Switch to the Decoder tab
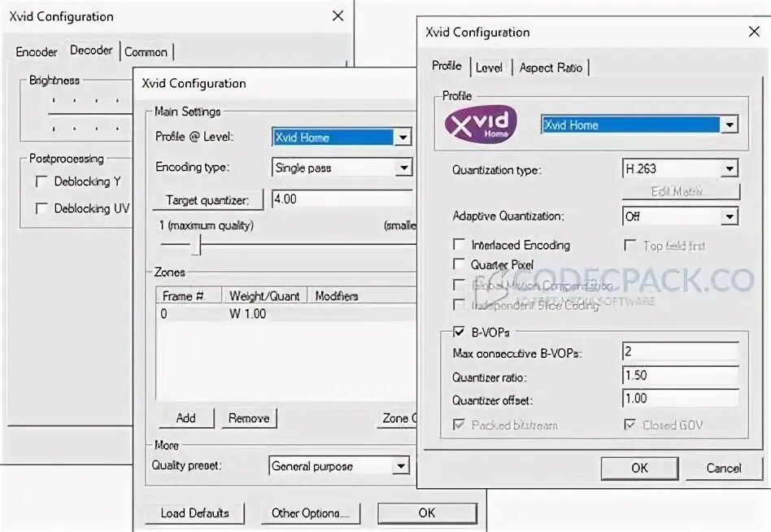 (x=91, y=50)
